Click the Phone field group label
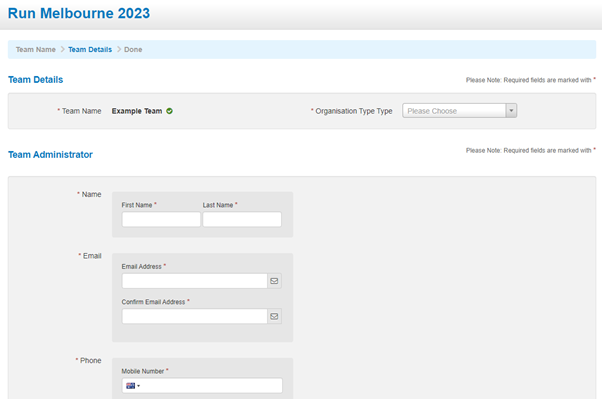Viewport: 602px width, 399px height. [91, 361]
